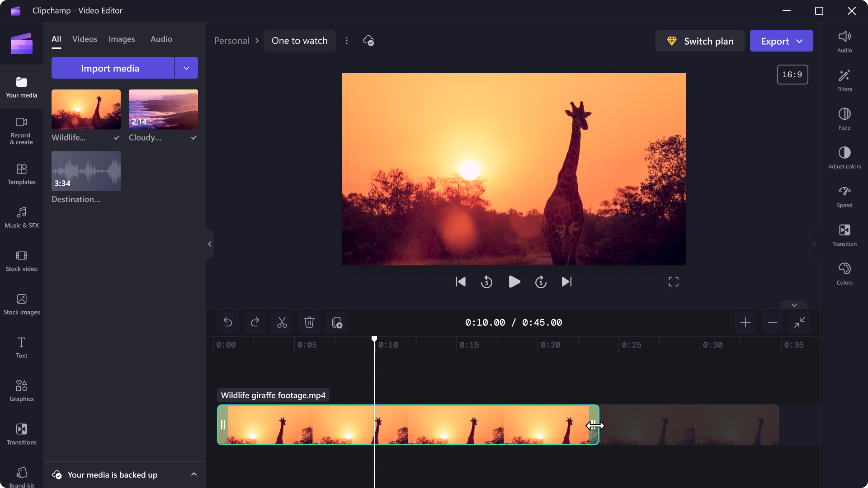Click the Record and create panel icon
Screen dimensions: 868x488
(x=21, y=129)
